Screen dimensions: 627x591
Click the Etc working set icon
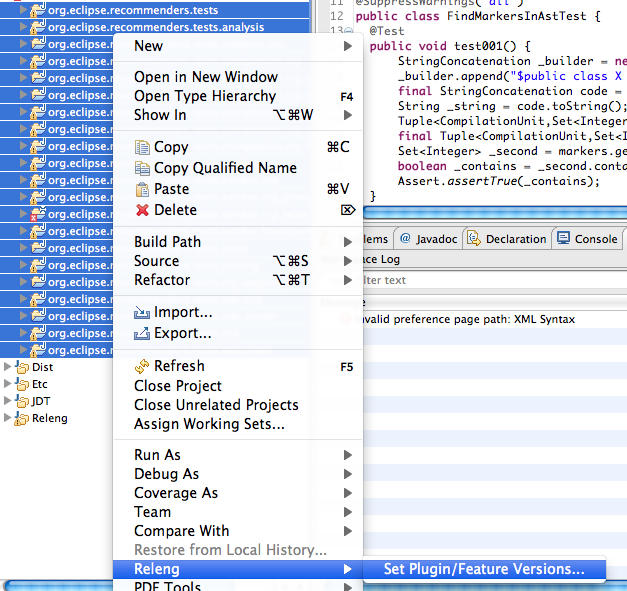(x=22, y=384)
